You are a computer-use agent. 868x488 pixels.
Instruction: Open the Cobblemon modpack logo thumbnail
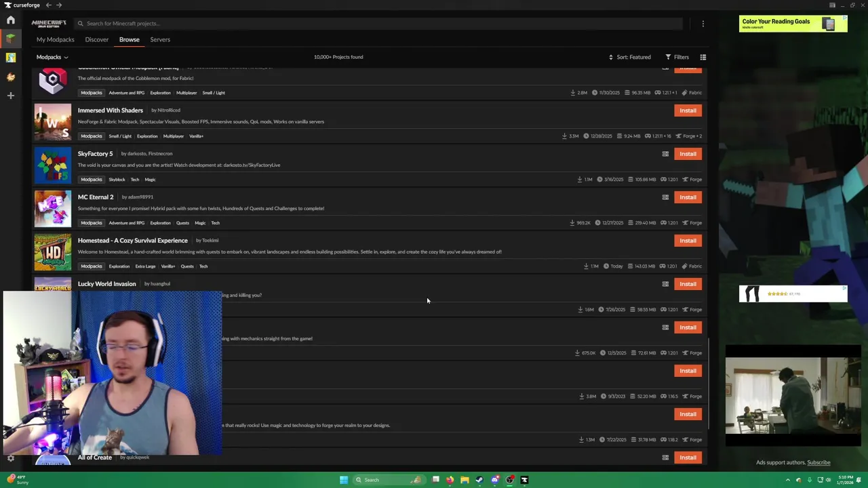(x=53, y=81)
